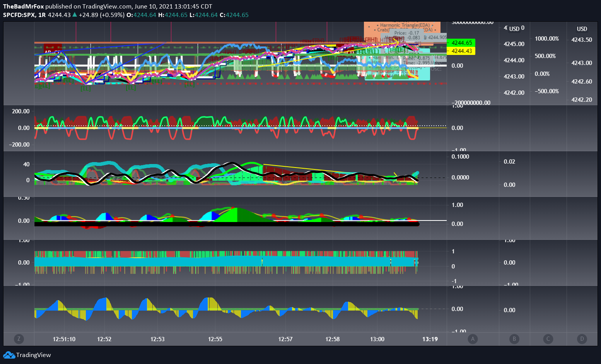Click the 12:58 time axis label
601x364 pixels.
click(333, 339)
